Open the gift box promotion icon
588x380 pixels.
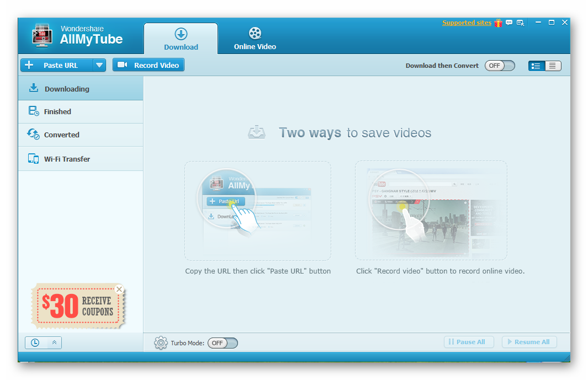[498, 23]
